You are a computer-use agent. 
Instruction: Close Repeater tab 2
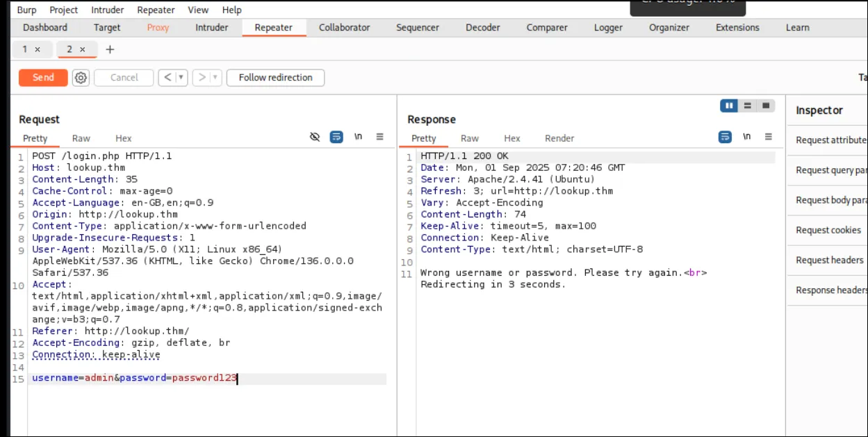coord(82,49)
